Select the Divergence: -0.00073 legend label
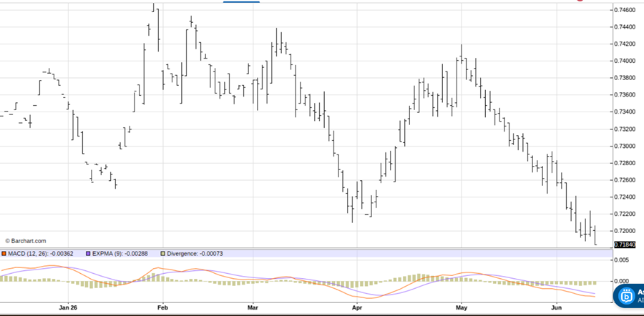 pyautogui.click(x=195, y=254)
